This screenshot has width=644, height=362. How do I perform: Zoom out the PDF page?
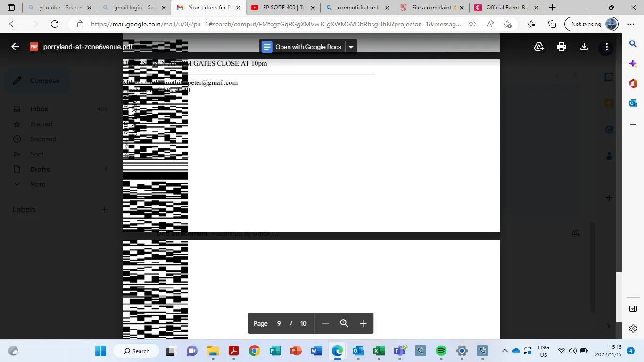tap(325, 323)
